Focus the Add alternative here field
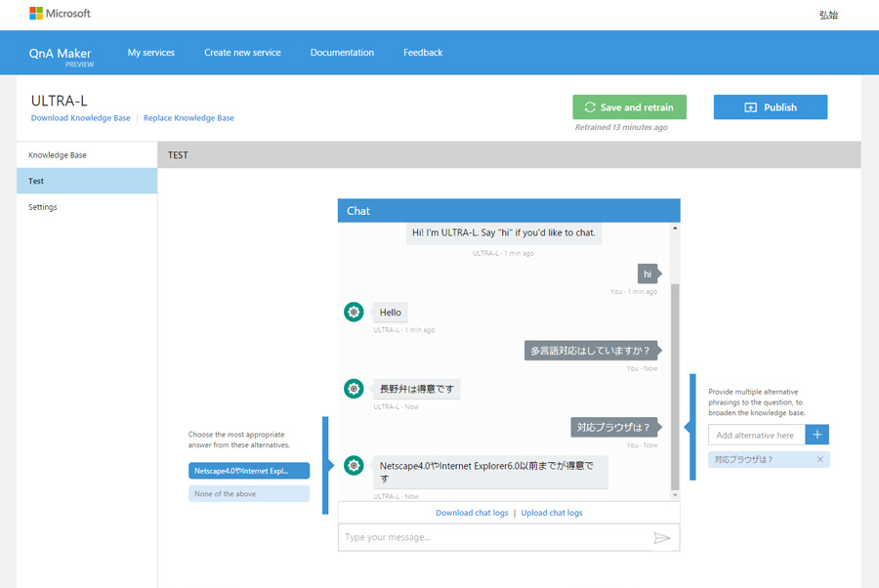 (757, 435)
